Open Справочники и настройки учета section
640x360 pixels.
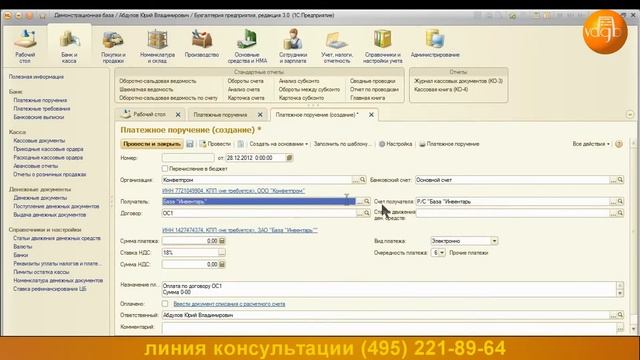383,45
